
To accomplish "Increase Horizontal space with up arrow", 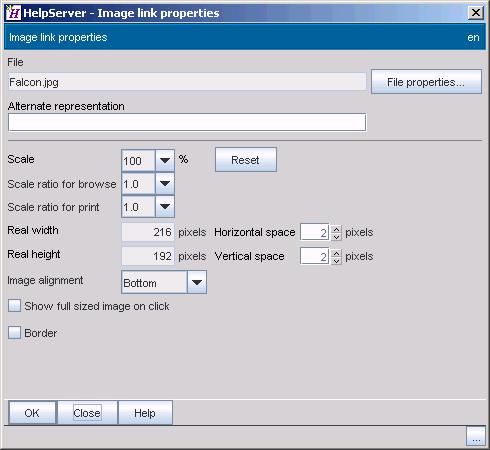I will (x=336, y=229).
